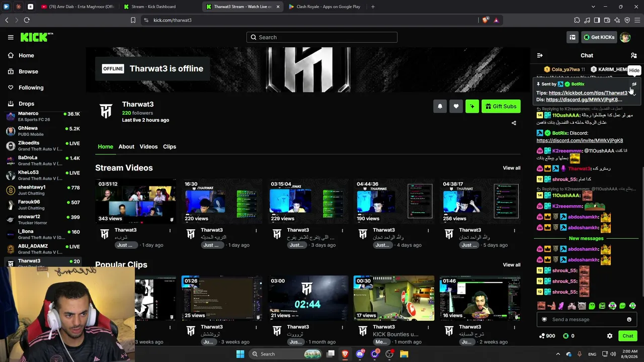Open the KICKs balance icon
Screen dimensions: 644x362
[x=566, y=336]
